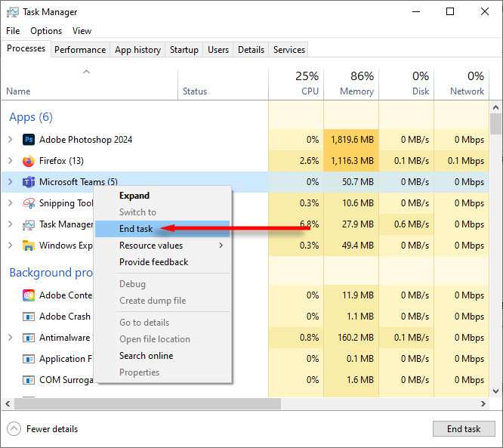Click the Application F process icon
This screenshot has width=503, height=448.
point(29,359)
